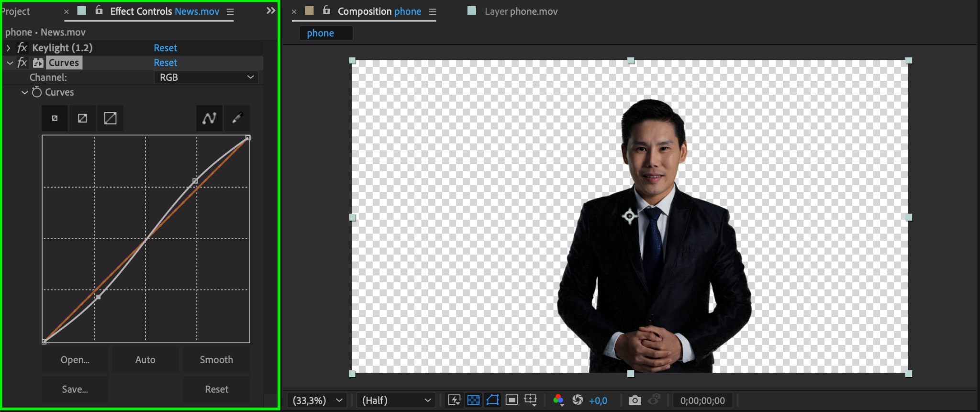Click the Reset Exposure aperture icon
Screen dimensions: 980x412
(x=578, y=400)
